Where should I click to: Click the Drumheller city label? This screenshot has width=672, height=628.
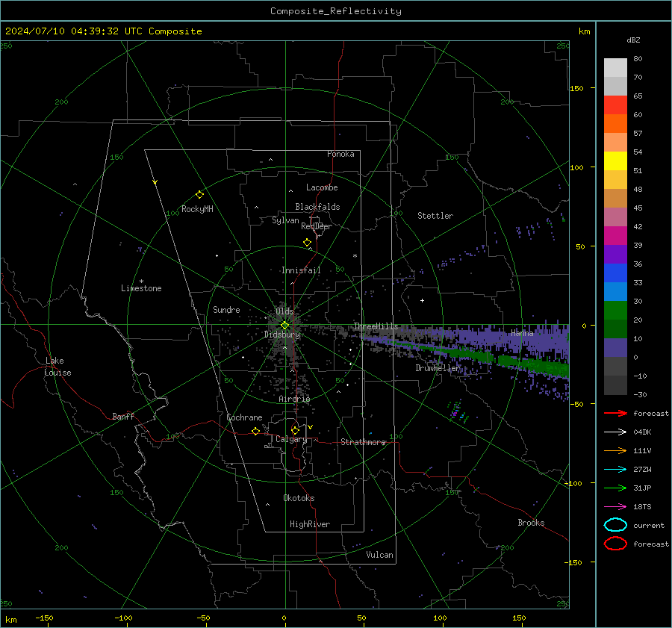pyautogui.click(x=438, y=368)
